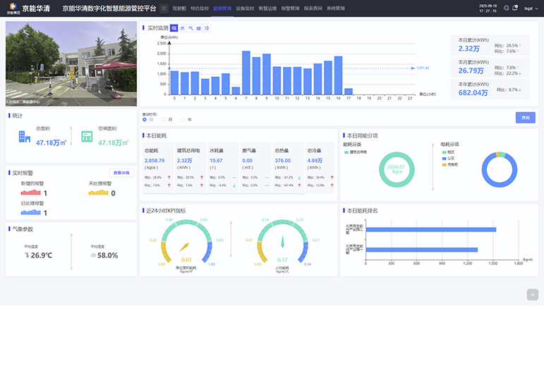544x392 pixels.
Task: Click the 1291.42 average line marker
Action: click(423, 68)
